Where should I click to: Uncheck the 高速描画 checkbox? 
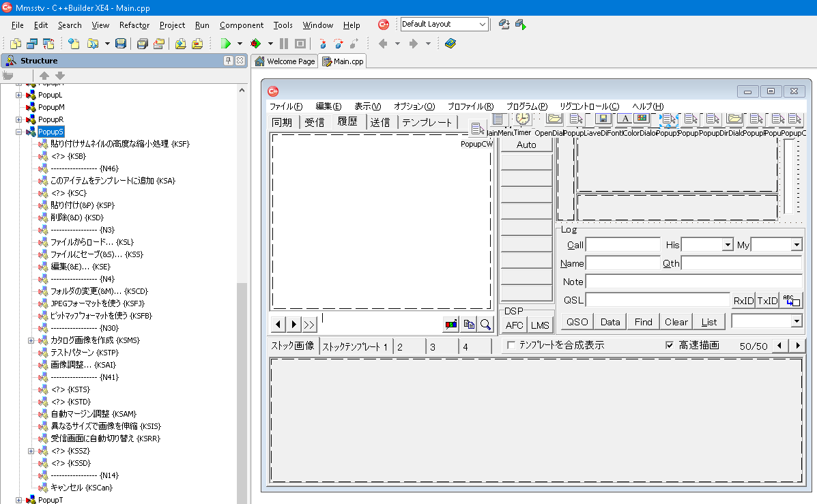coord(670,346)
